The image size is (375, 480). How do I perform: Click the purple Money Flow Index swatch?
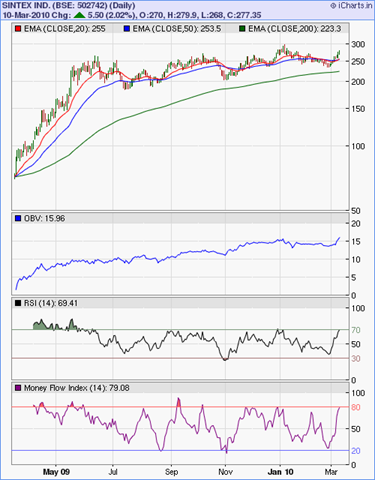click(x=18, y=388)
